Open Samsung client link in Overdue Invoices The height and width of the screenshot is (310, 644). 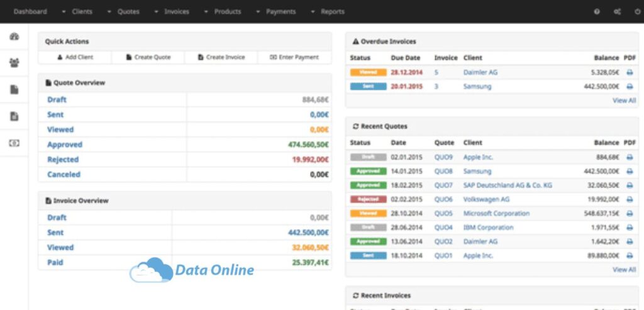pos(477,87)
